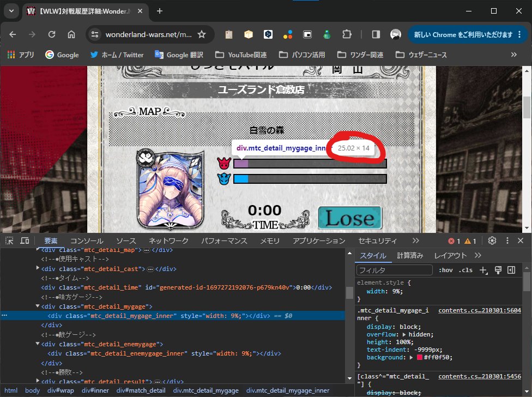Viewport: 532px width, 397px height.
Task: Collapse the mtc_detail_enemygage div node
Action: pos(38,344)
